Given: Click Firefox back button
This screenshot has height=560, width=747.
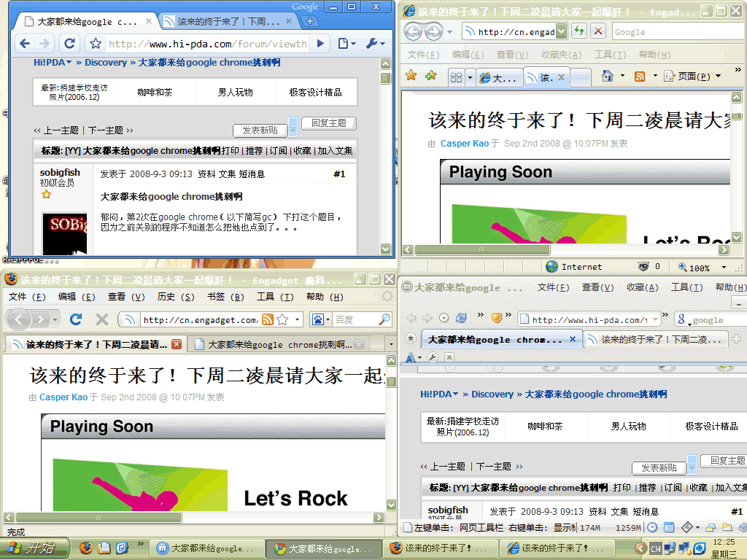Looking at the screenshot, I should (19, 319).
